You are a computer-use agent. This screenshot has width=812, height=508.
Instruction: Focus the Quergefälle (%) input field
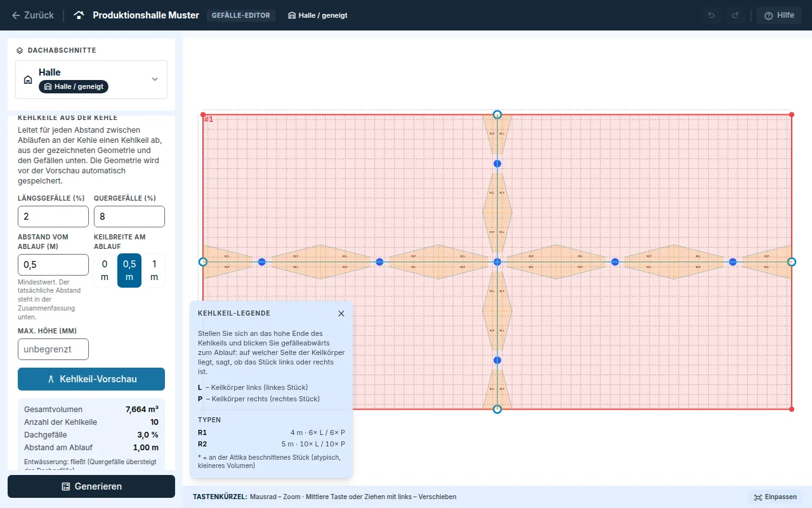(129, 217)
